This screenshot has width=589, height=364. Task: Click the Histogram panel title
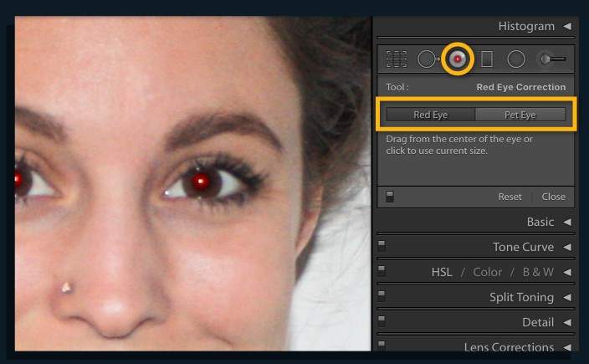pyautogui.click(x=526, y=26)
